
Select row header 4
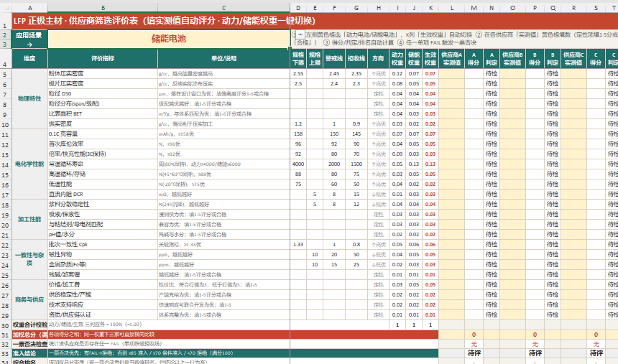[6, 59]
